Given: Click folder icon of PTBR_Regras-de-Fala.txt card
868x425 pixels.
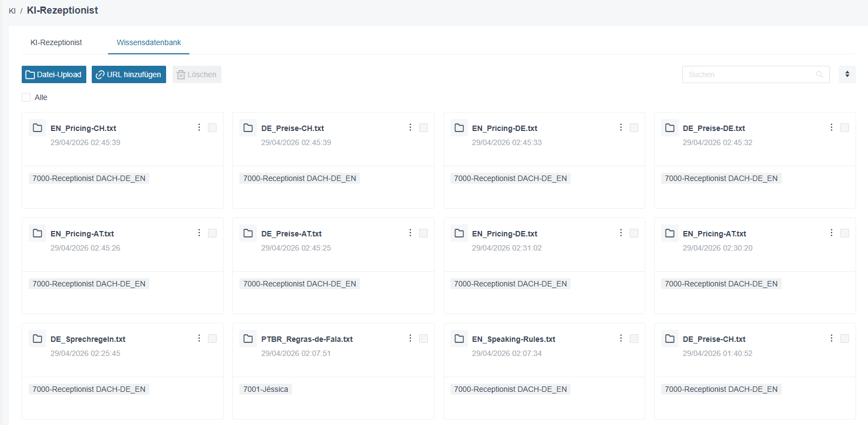Looking at the screenshot, I should (248, 339).
